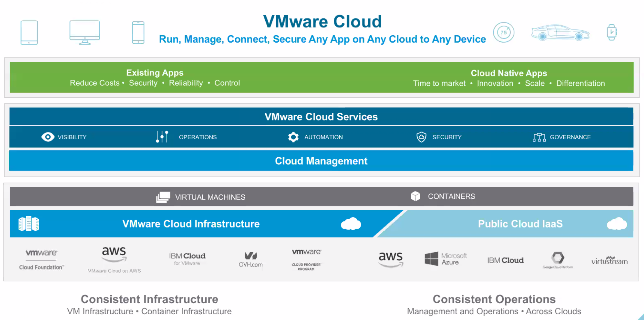
Task: Click the smartwatch icon
Action: coord(612,32)
